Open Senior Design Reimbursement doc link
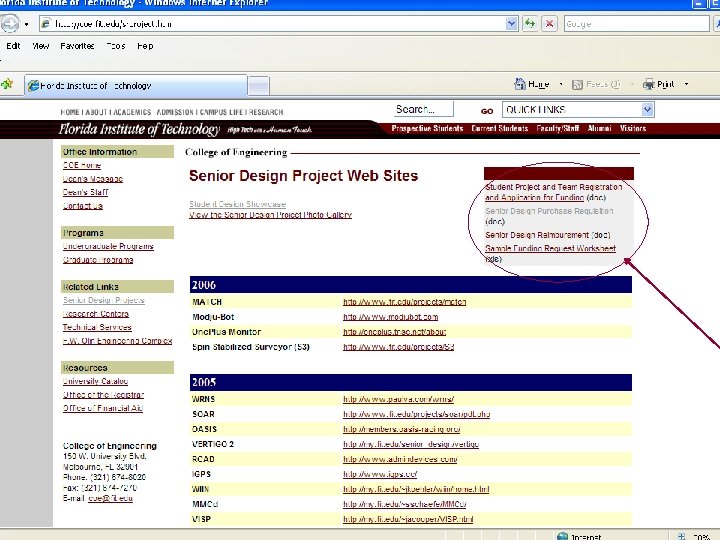This screenshot has width=720, height=540. tap(537, 235)
